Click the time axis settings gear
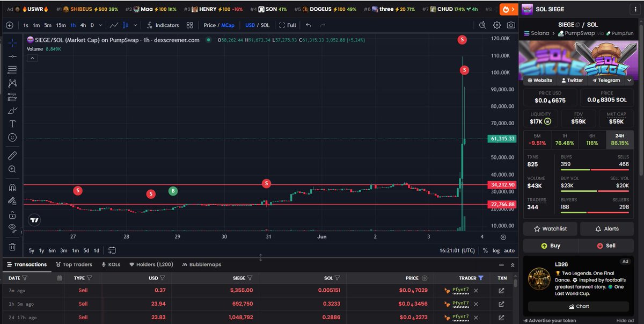This screenshot has height=324, width=644. (x=503, y=237)
